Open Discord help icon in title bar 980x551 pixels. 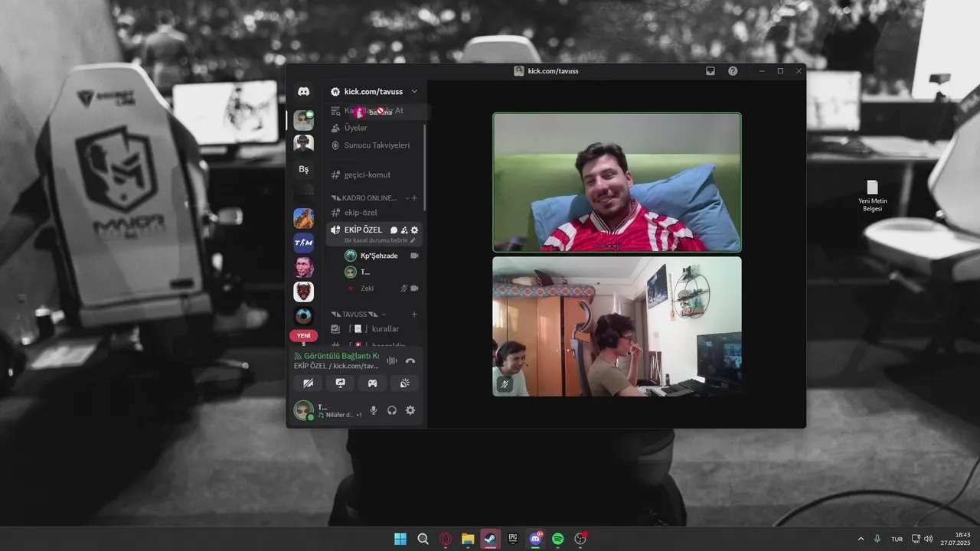coord(733,70)
